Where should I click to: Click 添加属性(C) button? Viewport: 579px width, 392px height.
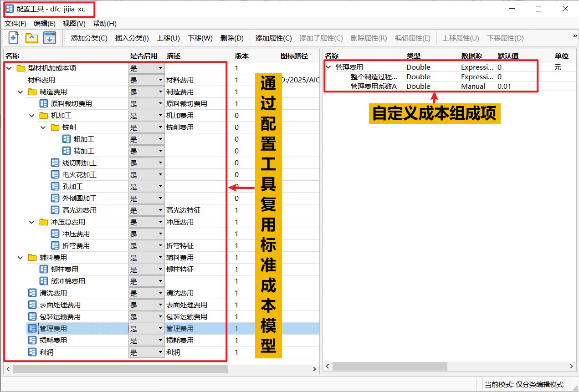click(x=274, y=38)
